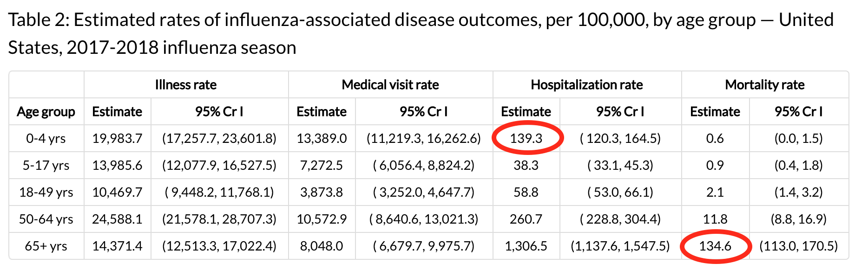Select the 50-64 yrs row label
The width and height of the screenshot is (868, 270).
coord(46,219)
